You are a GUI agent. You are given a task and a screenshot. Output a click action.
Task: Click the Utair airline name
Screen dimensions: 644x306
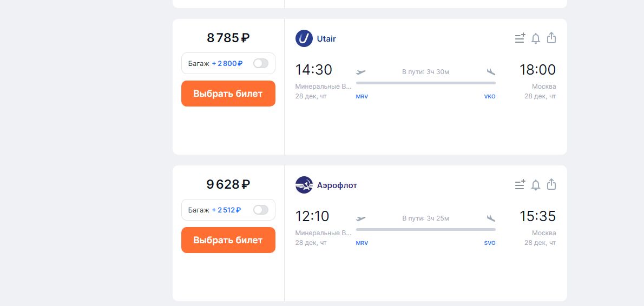tap(326, 39)
